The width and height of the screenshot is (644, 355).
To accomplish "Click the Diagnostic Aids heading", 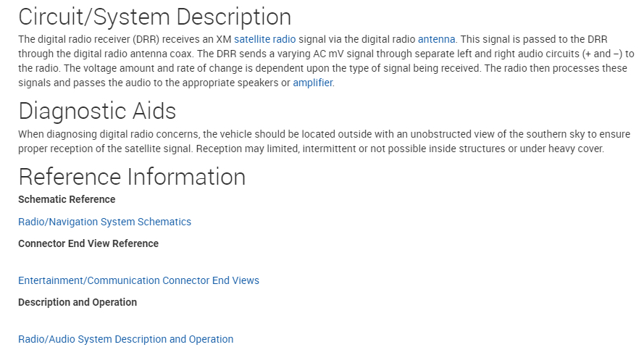I will click(97, 111).
